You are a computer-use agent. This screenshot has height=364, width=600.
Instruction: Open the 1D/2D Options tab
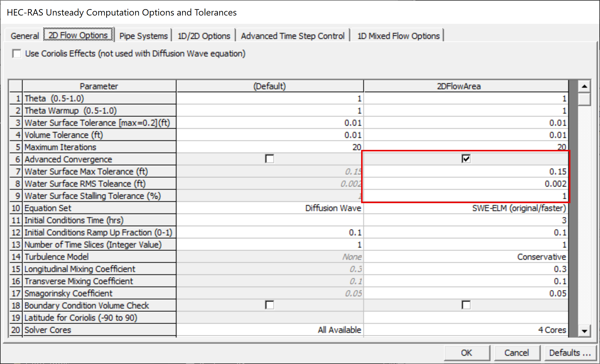click(x=204, y=36)
